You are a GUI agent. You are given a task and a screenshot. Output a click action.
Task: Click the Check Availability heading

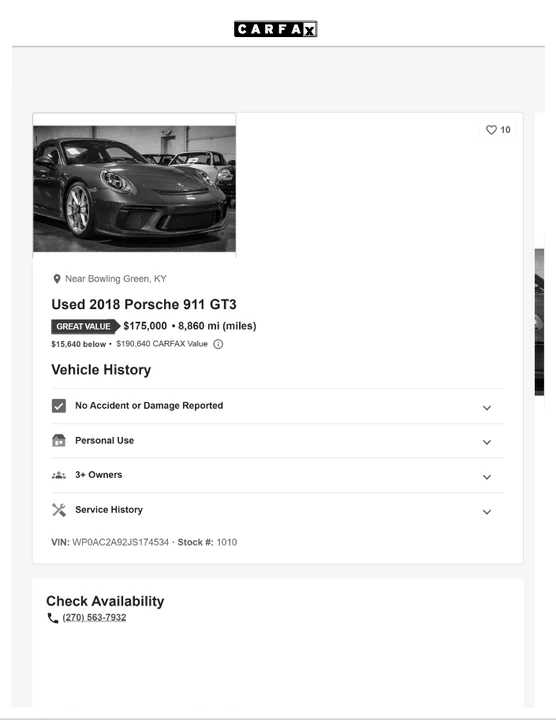(105, 601)
